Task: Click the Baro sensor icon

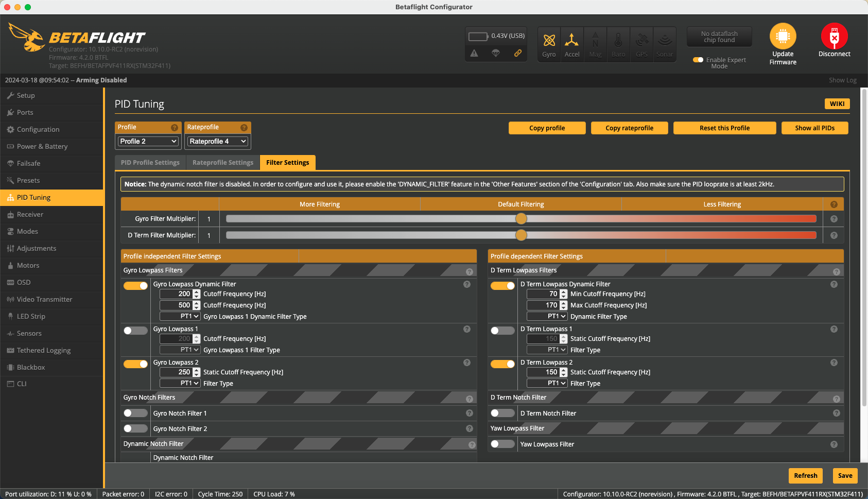Action: tap(618, 40)
